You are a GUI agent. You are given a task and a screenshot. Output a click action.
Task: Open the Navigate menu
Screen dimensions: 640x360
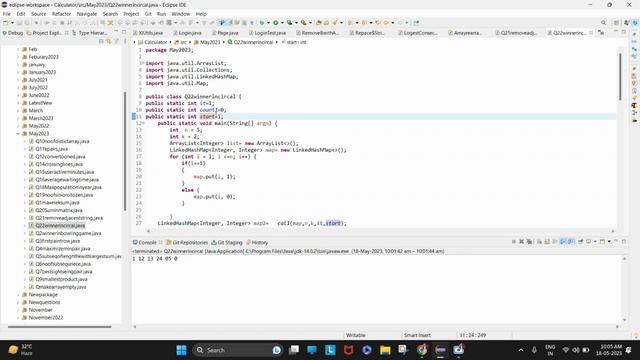tap(87, 14)
